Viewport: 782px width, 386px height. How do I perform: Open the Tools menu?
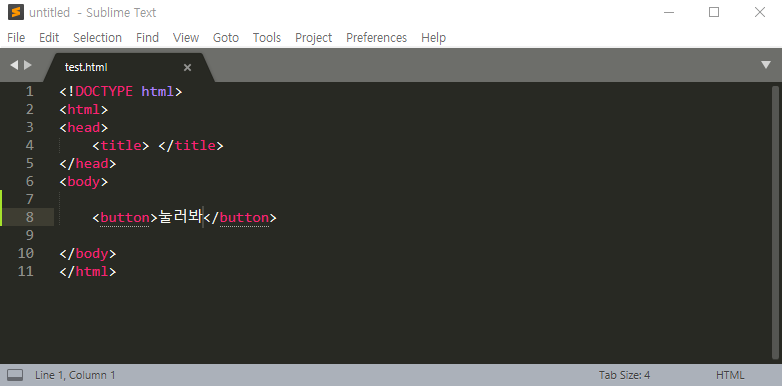coord(267,37)
